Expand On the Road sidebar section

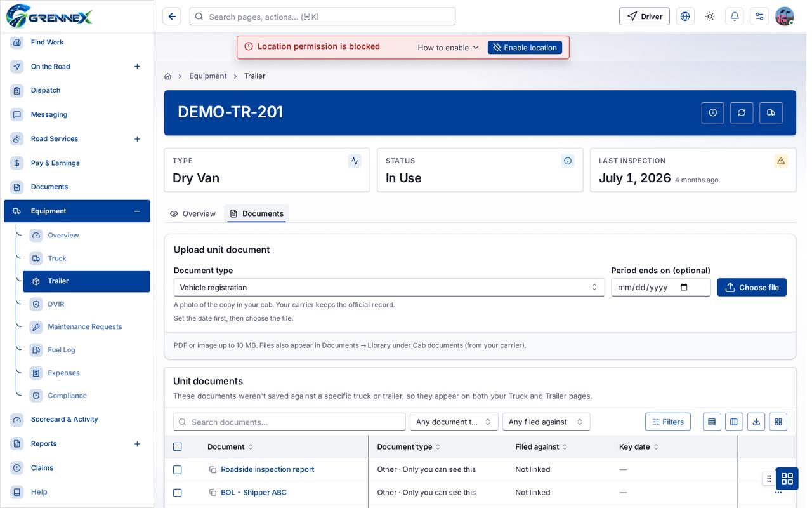click(137, 67)
